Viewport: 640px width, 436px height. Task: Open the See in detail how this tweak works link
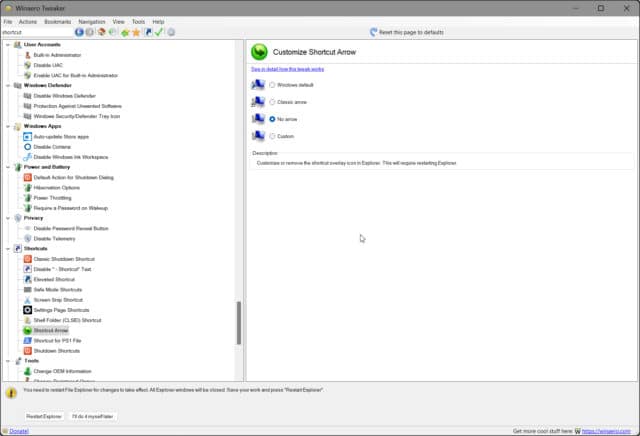287,69
